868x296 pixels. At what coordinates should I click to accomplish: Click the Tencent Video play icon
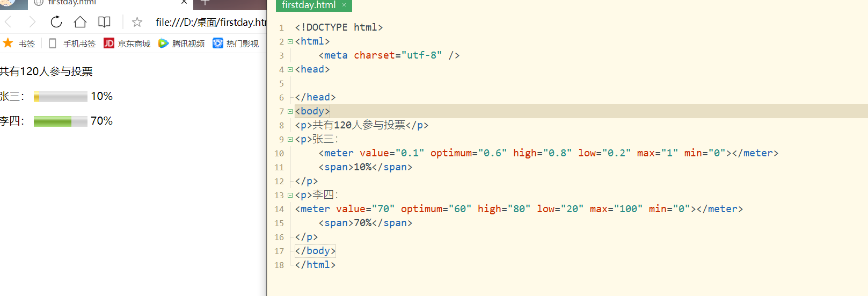(163, 43)
